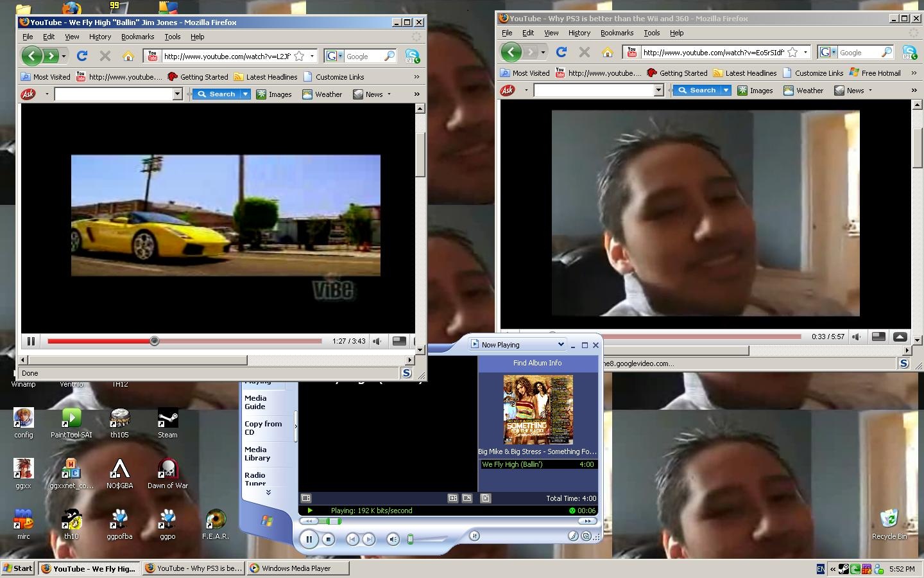Go home in the right Firefox window
The width and height of the screenshot is (924, 578).
tap(608, 52)
